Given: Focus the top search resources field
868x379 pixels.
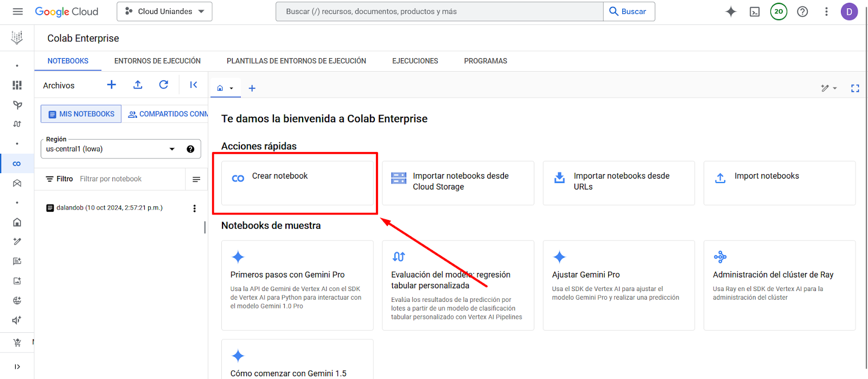Looking at the screenshot, I should [439, 11].
